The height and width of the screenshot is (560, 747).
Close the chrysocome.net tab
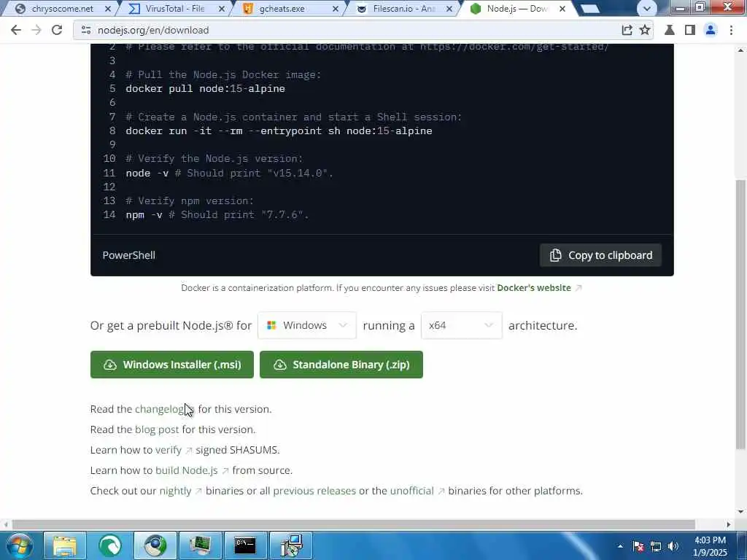pos(108,9)
